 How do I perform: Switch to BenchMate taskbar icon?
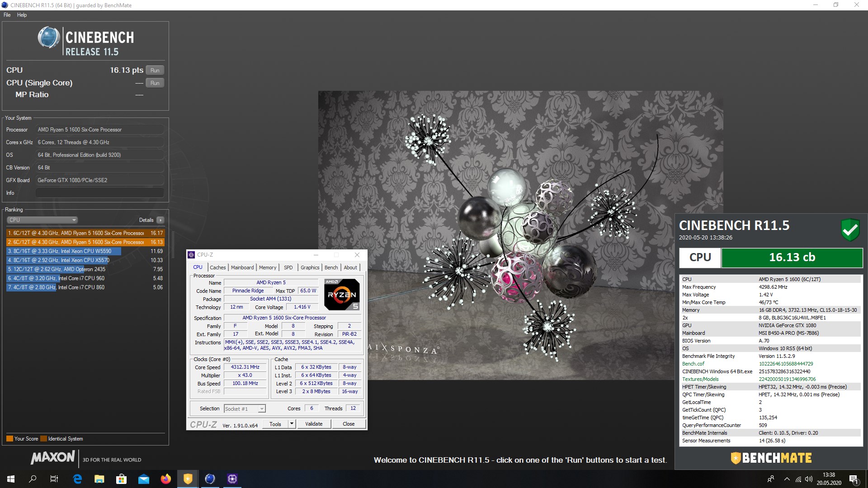point(188,479)
